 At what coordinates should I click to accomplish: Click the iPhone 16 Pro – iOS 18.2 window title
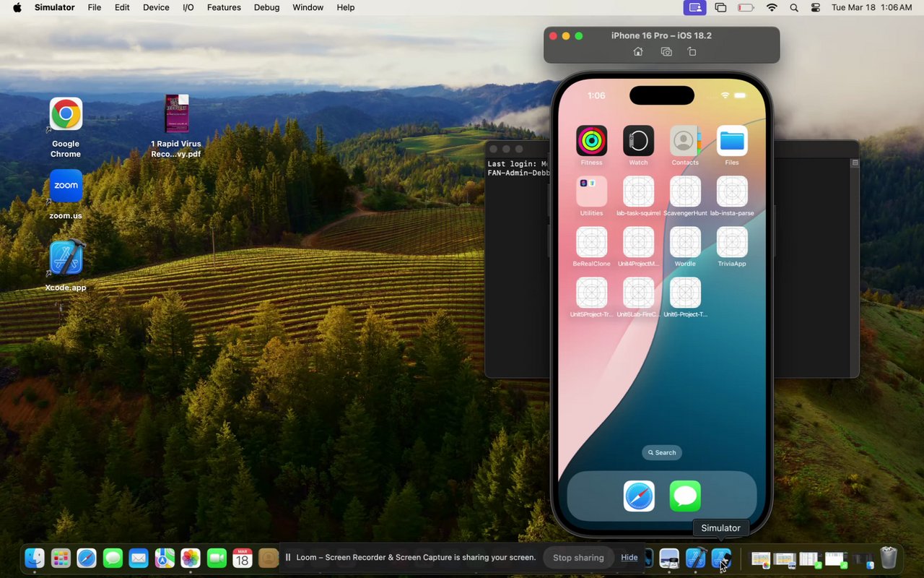(x=662, y=35)
